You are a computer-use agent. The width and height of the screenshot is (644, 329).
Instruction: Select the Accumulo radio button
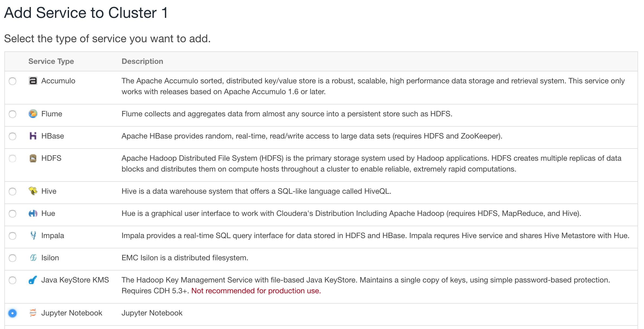12,81
